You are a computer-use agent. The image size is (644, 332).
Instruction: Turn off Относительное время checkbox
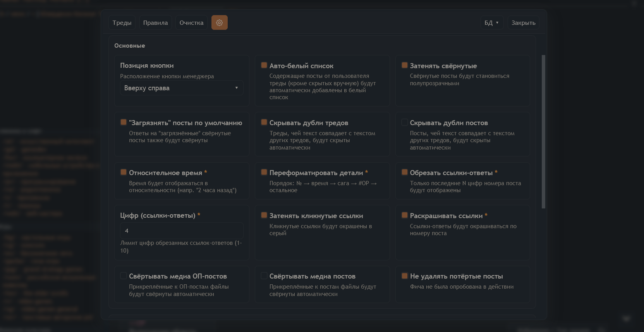click(x=124, y=172)
